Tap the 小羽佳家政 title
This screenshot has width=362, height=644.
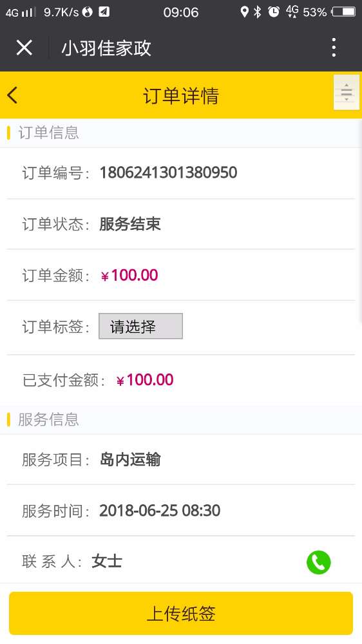106,48
